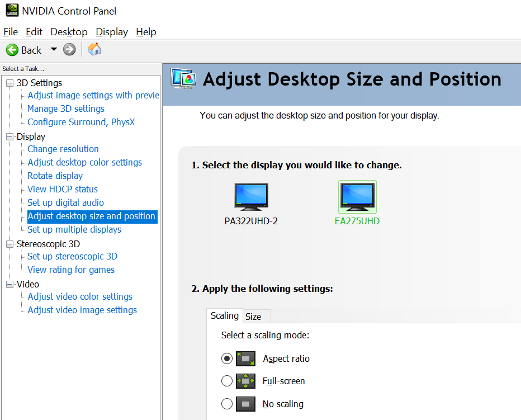Select the Aspect ratio radio button
Image resolution: width=521 pixels, height=420 pixels.
(x=227, y=358)
